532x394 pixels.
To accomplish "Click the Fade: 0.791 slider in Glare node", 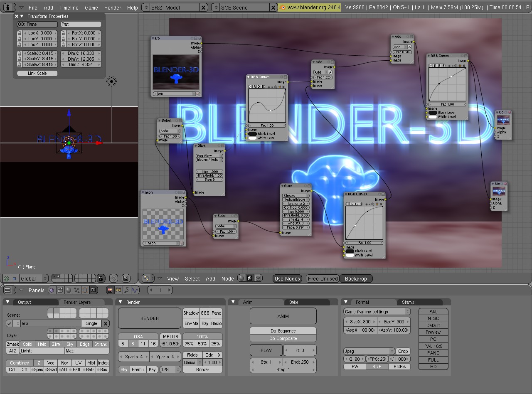I will click(296, 227).
